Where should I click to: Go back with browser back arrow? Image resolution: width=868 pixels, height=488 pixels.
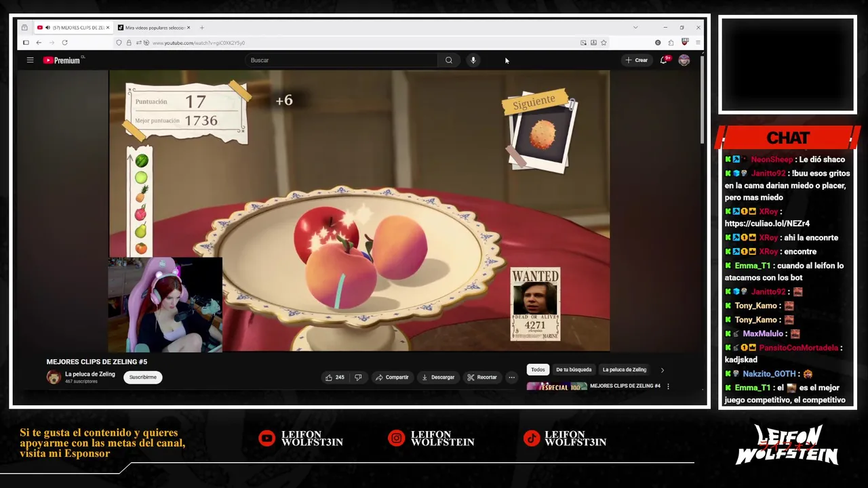tap(39, 43)
